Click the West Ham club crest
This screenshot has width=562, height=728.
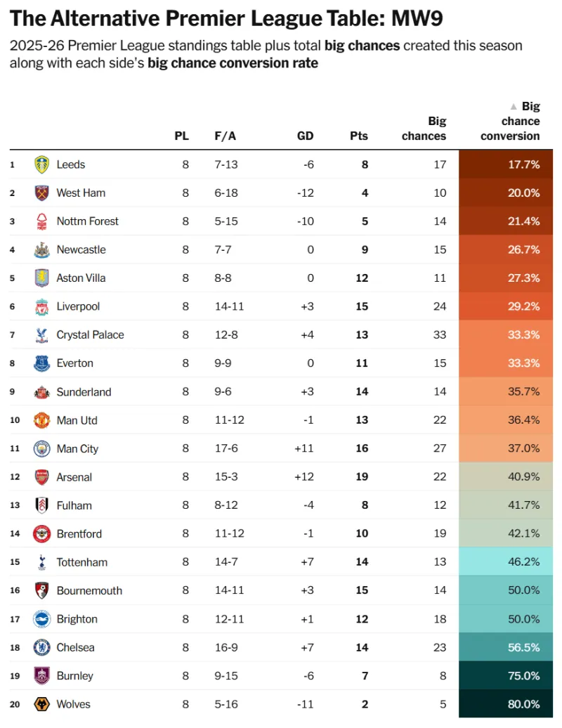42,193
